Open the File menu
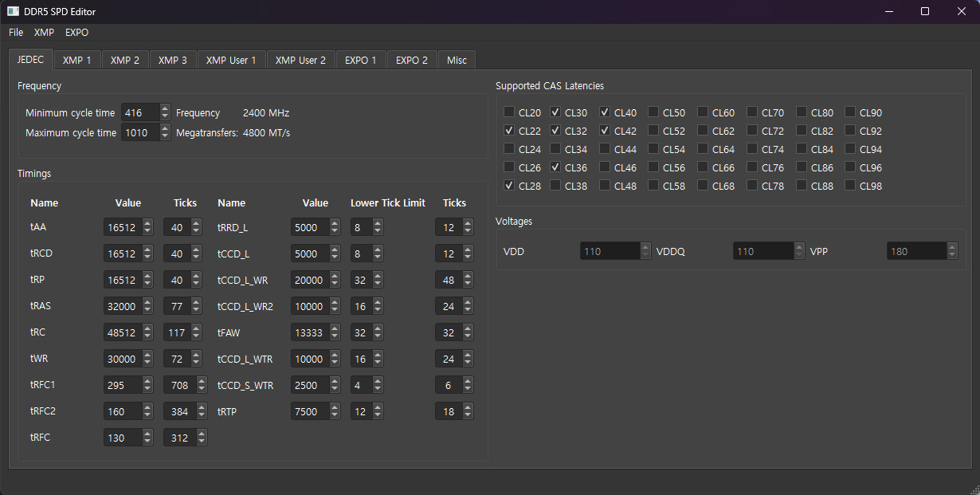 tap(16, 33)
